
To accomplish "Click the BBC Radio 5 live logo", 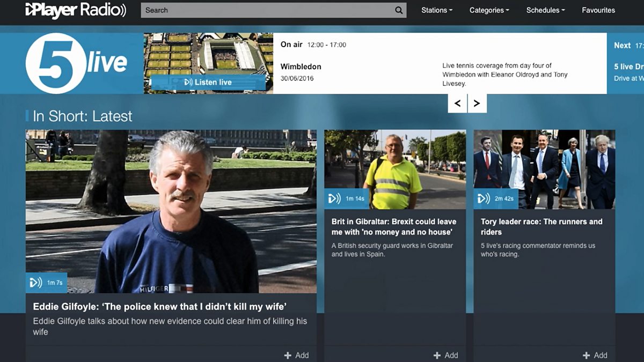I will pyautogui.click(x=76, y=63).
